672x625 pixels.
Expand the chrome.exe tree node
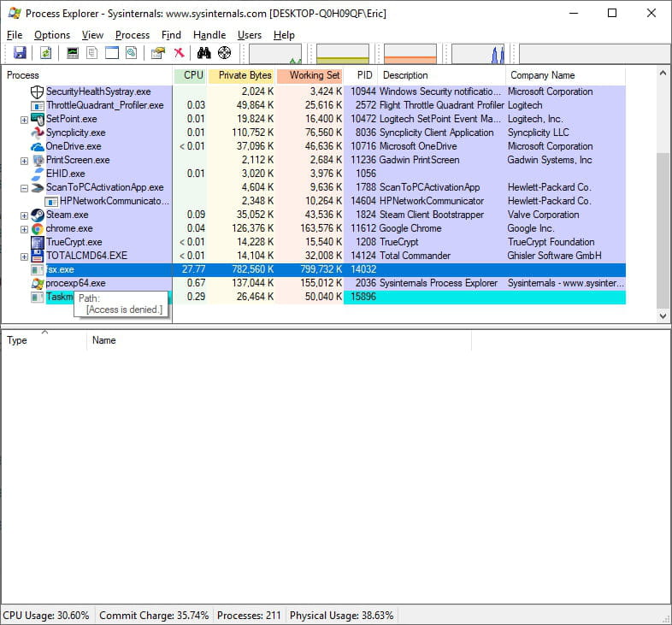pos(24,229)
